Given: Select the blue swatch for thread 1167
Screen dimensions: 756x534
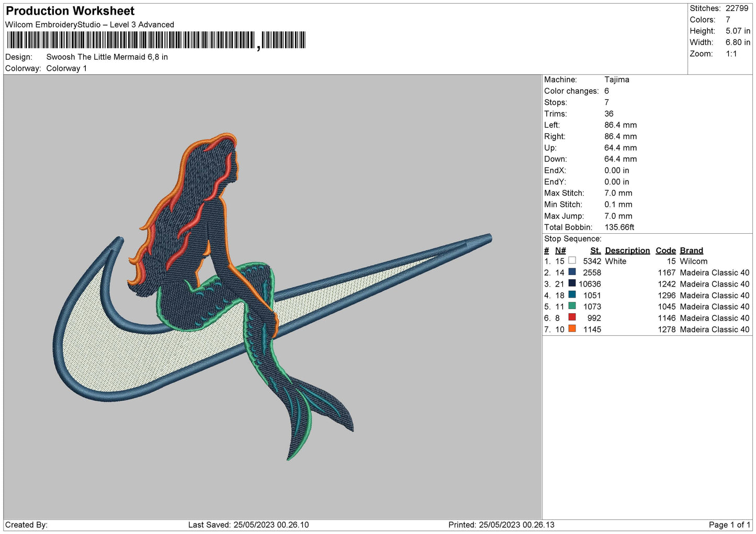Looking at the screenshot, I should tap(572, 272).
